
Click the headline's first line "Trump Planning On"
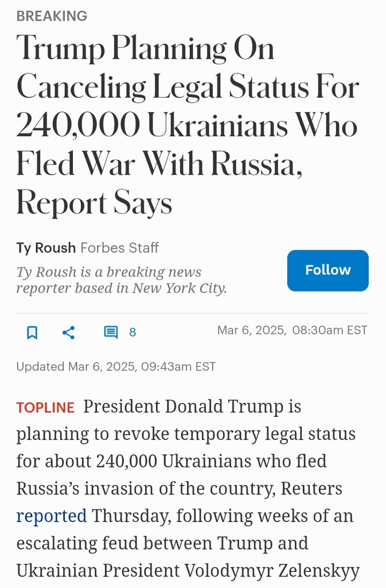(145, 49)
